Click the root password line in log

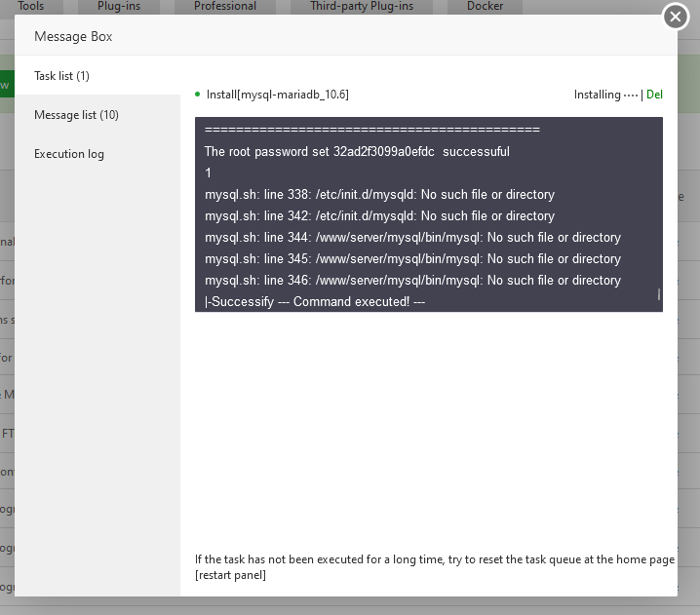[357, 152]
